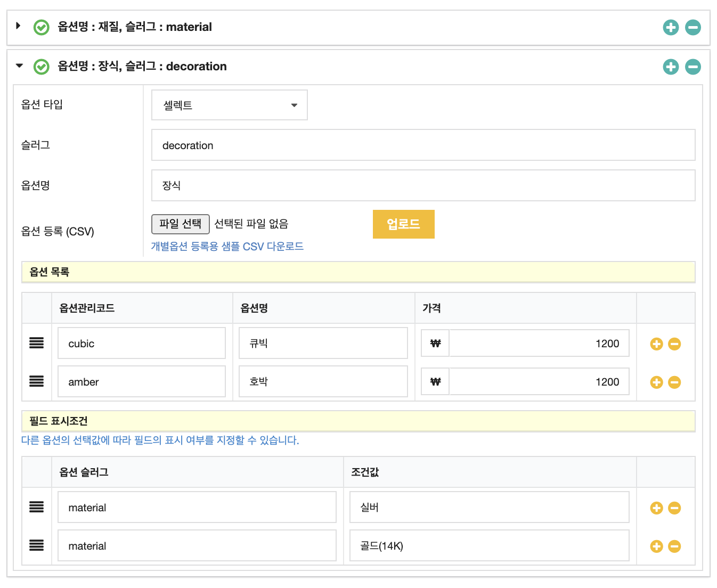Remove the decoration option using green minus icon
717x588 pixels.
coord(692,67)
